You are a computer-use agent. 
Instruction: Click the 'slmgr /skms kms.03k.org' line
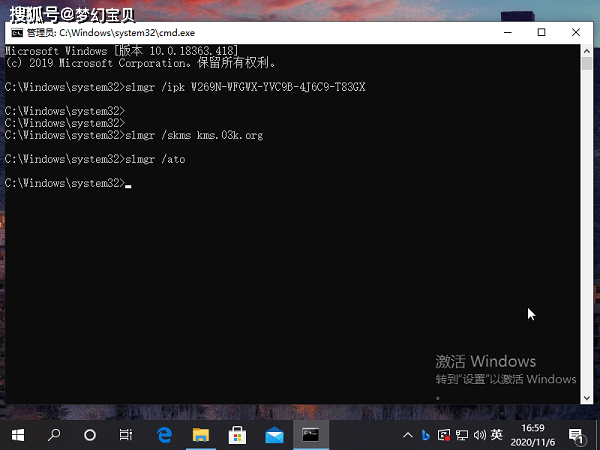[x=134, y=135]
